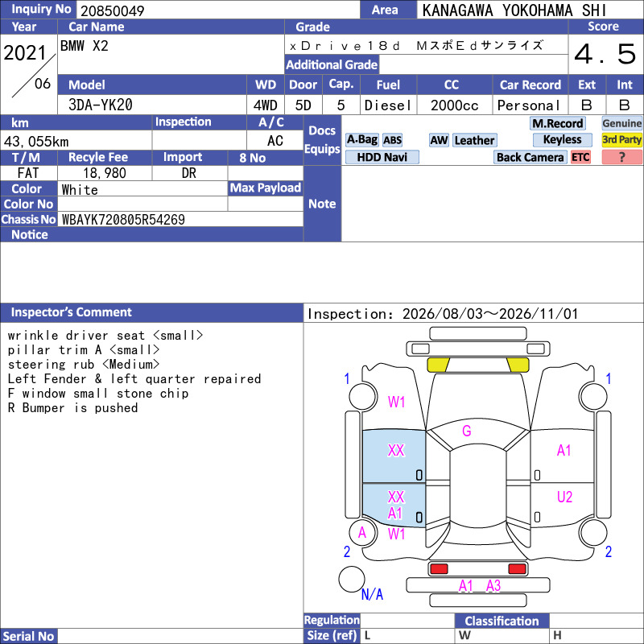
Task: Select the AW equipment badge
Action: [x=439, y=140]
